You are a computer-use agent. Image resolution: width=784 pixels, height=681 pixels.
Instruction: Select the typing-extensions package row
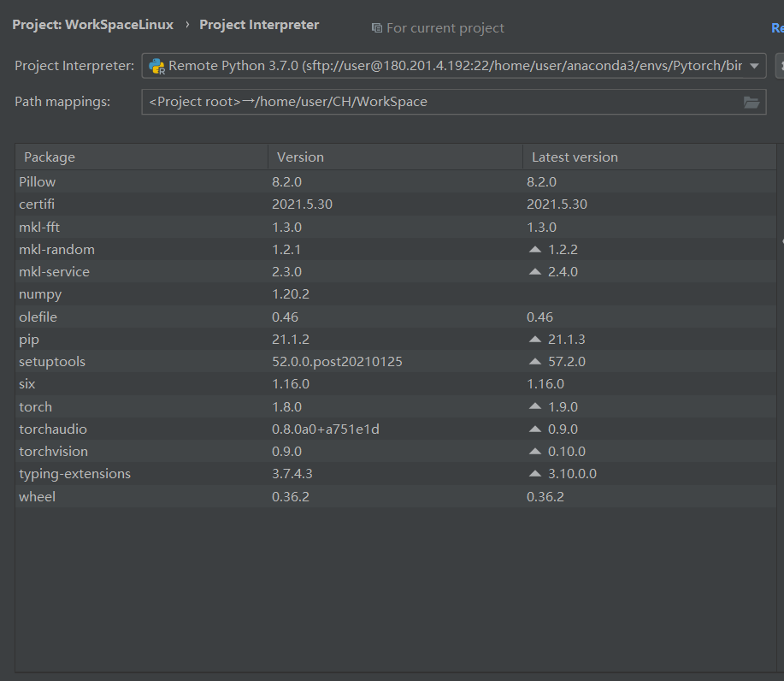pyautogui.click(x=396, y=474)
